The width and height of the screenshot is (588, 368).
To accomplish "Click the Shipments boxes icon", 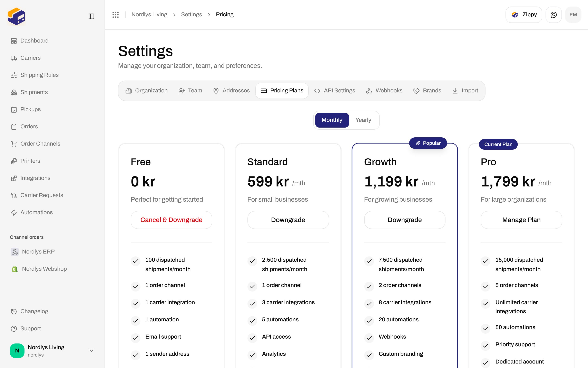I will pos(14,92).
